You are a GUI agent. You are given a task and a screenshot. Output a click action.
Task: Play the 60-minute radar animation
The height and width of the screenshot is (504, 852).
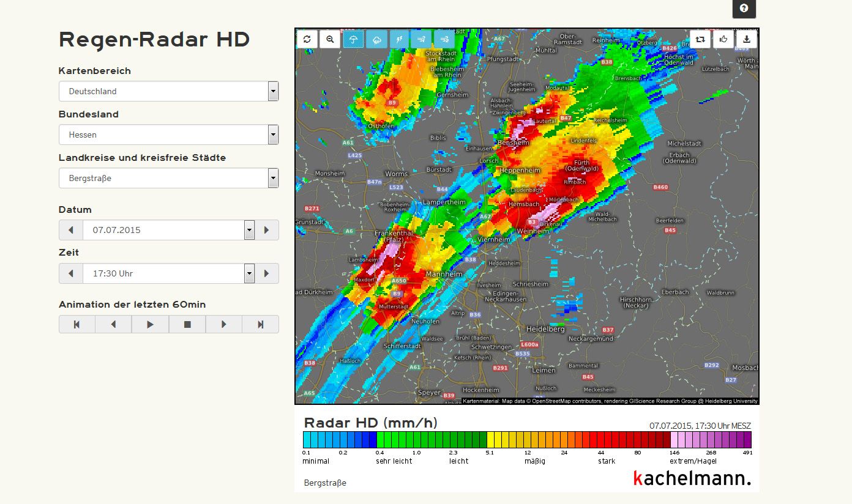pos(150,324)
